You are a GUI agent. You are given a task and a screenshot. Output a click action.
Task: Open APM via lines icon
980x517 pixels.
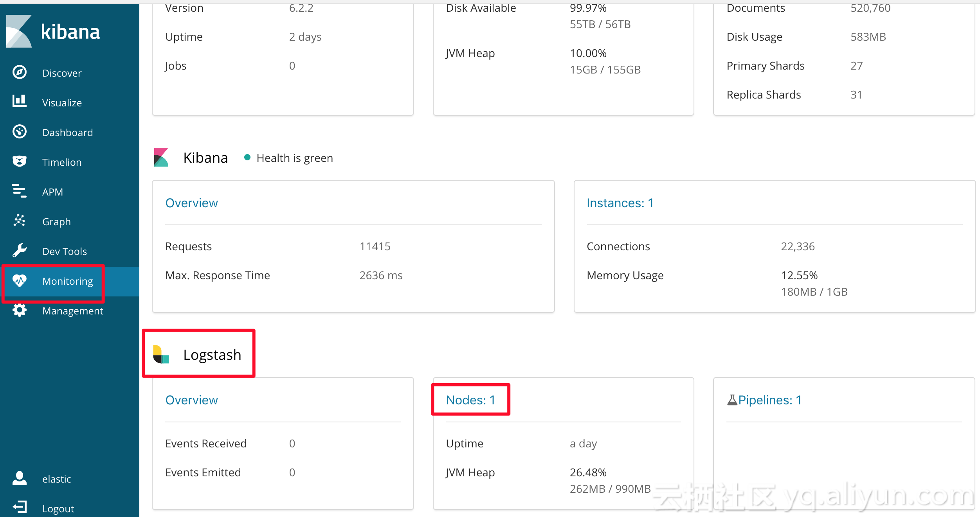20,191
